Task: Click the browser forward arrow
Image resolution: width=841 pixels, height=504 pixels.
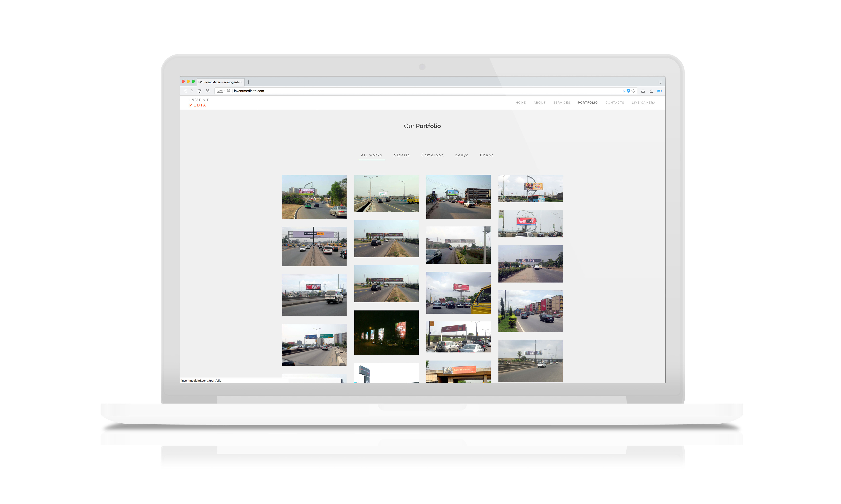Action: point(192,91)
